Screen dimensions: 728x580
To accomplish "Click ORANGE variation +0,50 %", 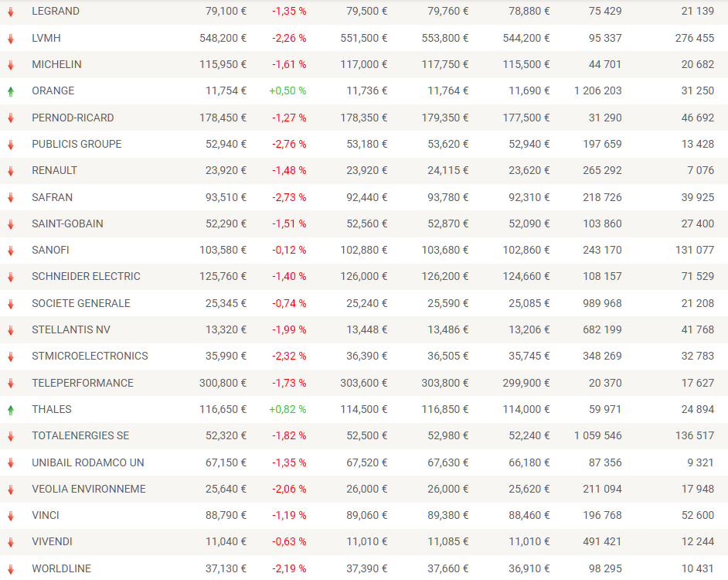I will 287,90.
